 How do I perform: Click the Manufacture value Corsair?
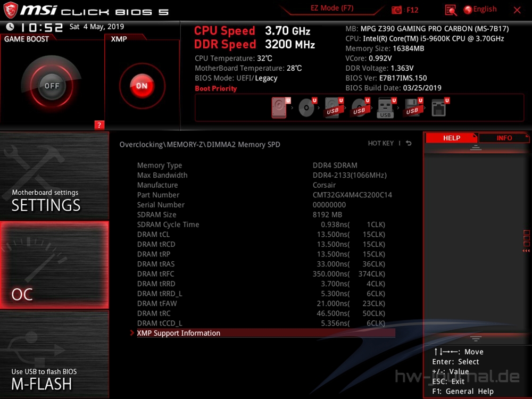click(324, 185)
